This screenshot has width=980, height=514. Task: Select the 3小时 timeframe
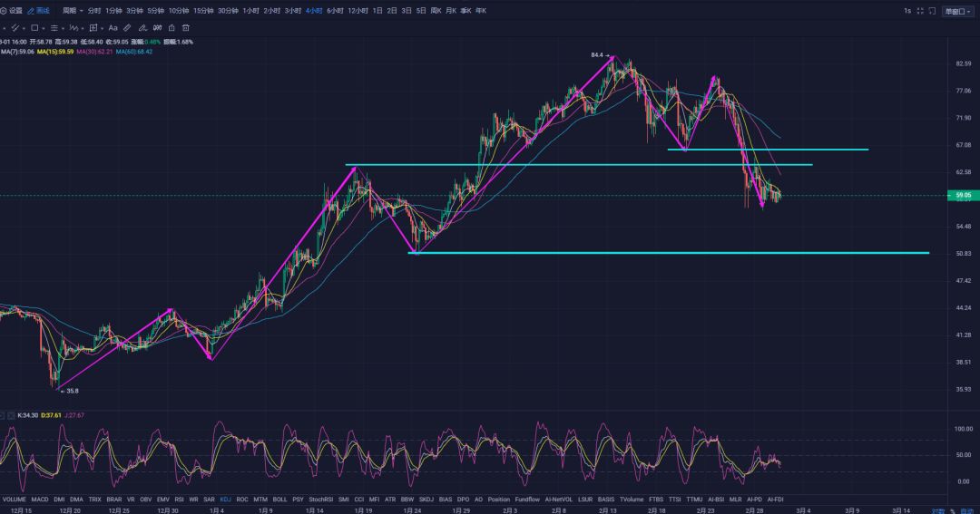tap(292, 11)
